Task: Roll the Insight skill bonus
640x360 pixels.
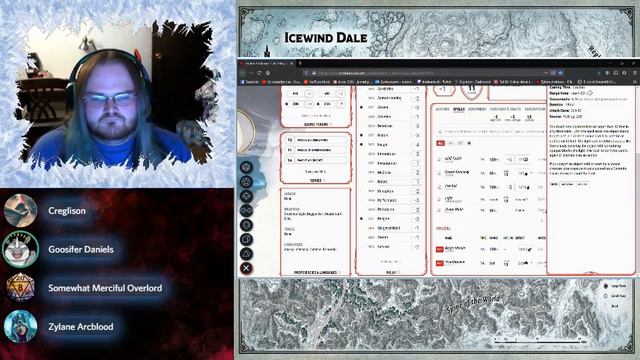Action: click(416, 144)
